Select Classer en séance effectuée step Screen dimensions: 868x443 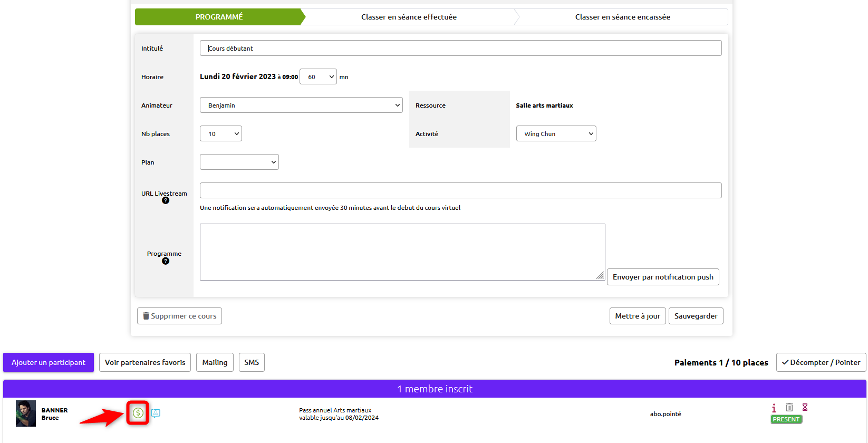409,17
